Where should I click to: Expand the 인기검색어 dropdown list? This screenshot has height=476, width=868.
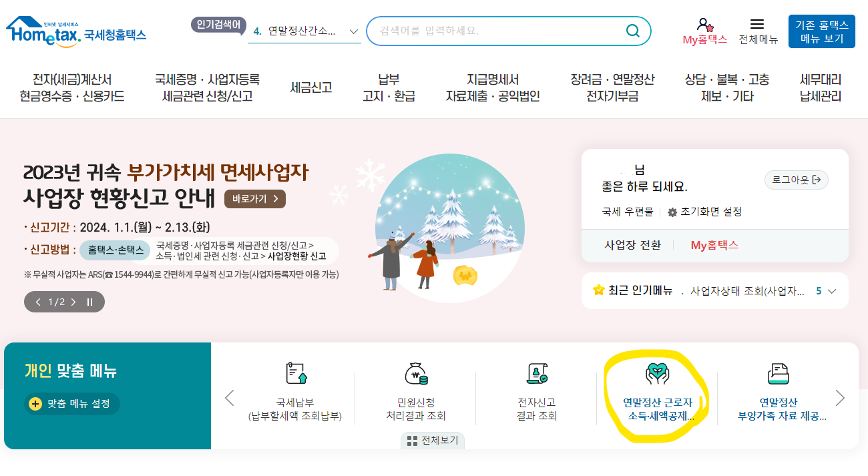point(354,31)
